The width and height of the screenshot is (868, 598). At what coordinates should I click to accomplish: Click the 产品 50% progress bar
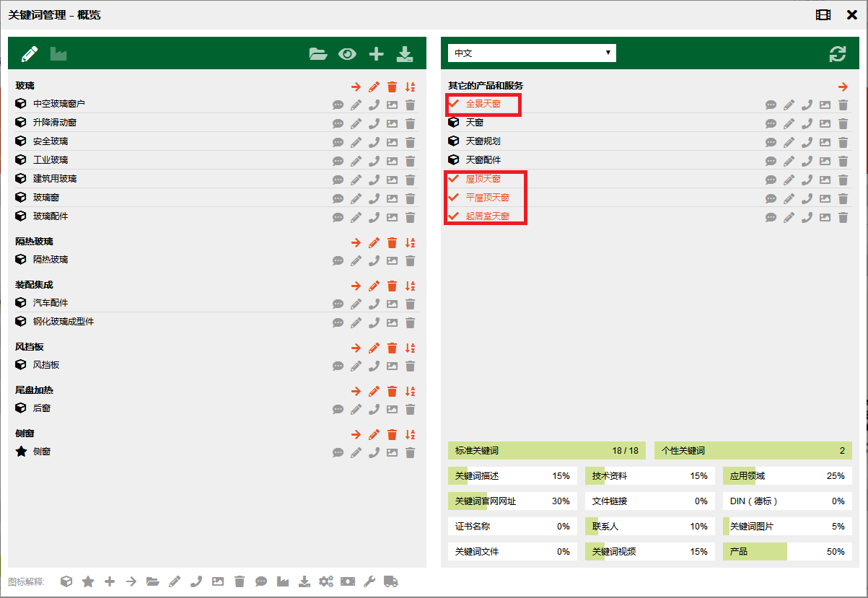click(787, 552)
